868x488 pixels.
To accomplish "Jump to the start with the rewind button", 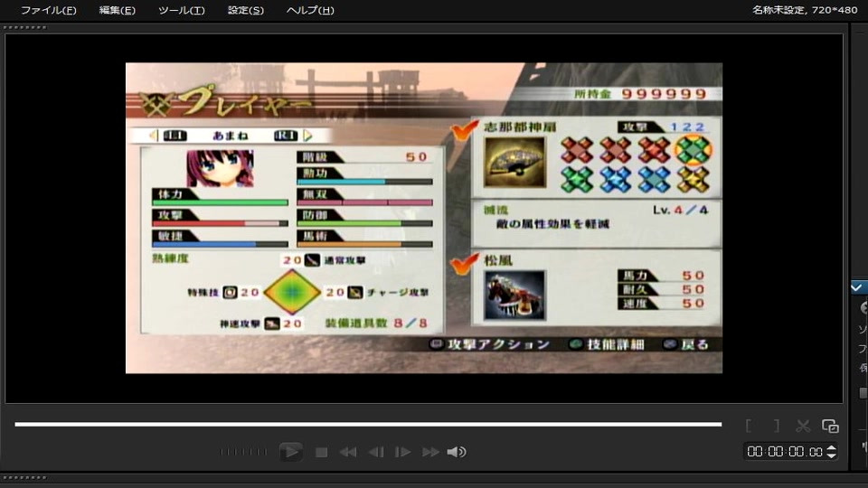I will click(x=347, y=453).
